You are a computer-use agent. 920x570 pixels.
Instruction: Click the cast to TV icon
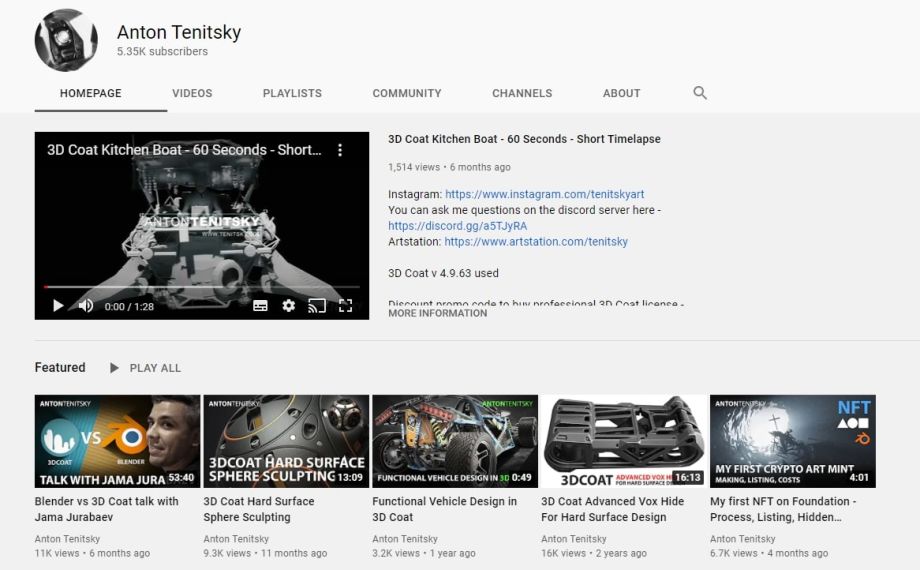point(317,305)
